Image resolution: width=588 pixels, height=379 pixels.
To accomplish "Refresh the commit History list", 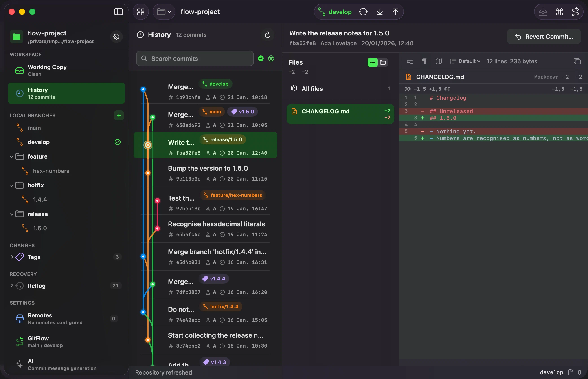I will pos(268,35).
